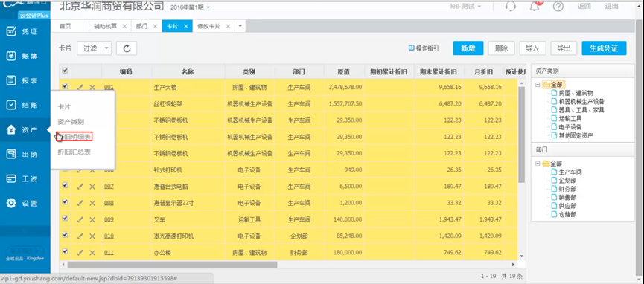Image resolution: width=644 pixels, height=284 pixels.
Task: Close the 辅助核算 tab
Action: coord(124,26)
